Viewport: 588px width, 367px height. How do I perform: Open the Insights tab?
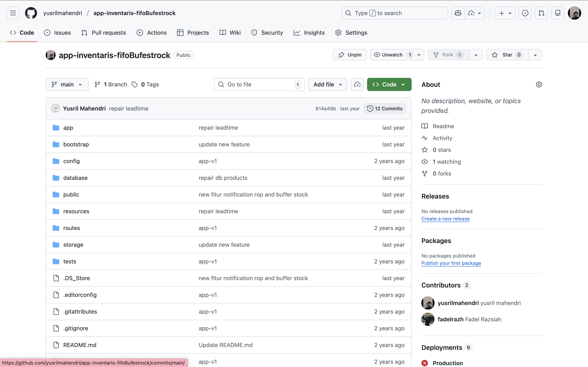coord(309,33)
